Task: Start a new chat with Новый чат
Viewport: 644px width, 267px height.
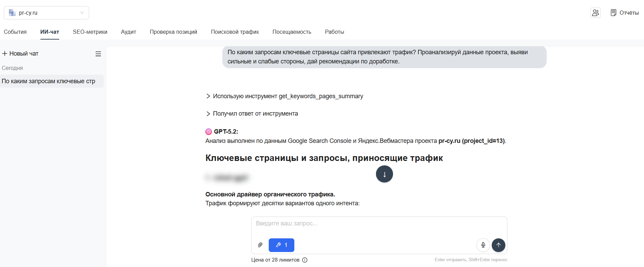Action: coord(20,54)
